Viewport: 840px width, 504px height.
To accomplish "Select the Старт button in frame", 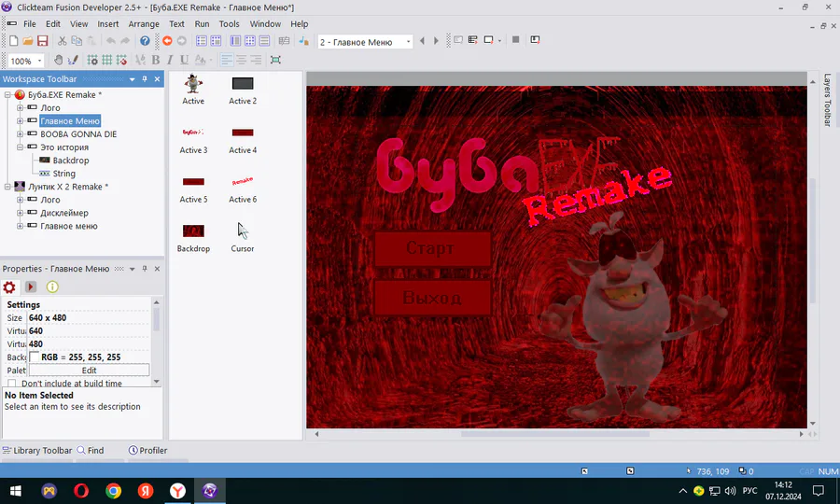I will tap(432, 248).
